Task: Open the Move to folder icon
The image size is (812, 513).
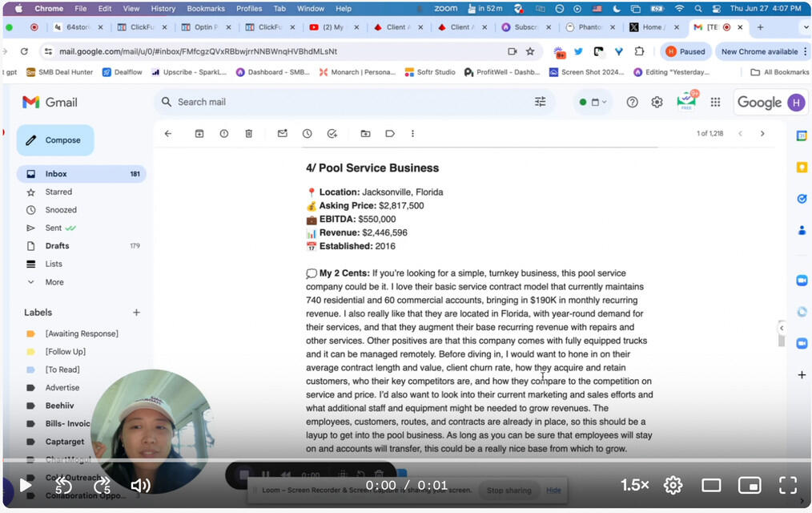Action: (x=366, y=134)
